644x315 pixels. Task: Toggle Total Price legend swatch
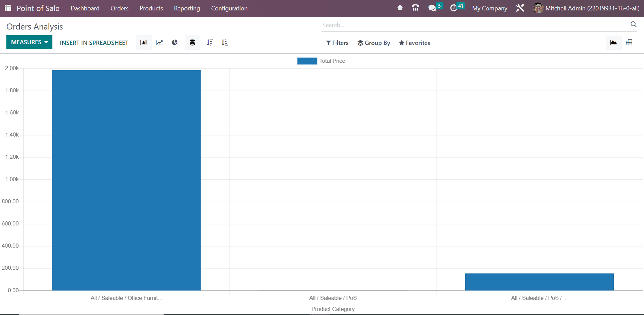[307, 61]
